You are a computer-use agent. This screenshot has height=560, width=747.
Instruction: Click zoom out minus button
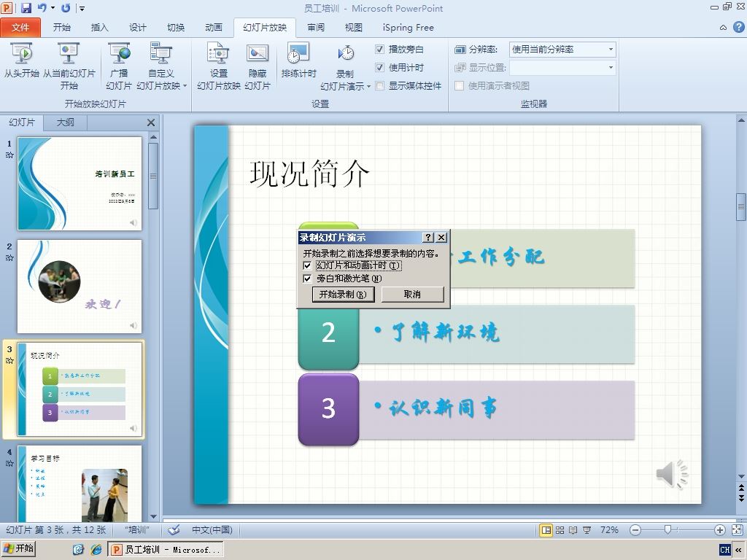(635, 530)
